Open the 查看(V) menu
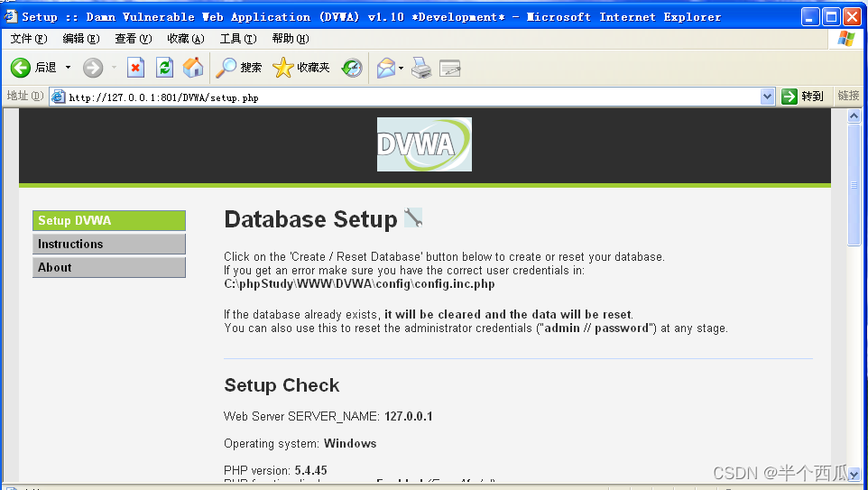The image size is (868, 490). pyautogui.click(x=133, y=39)
